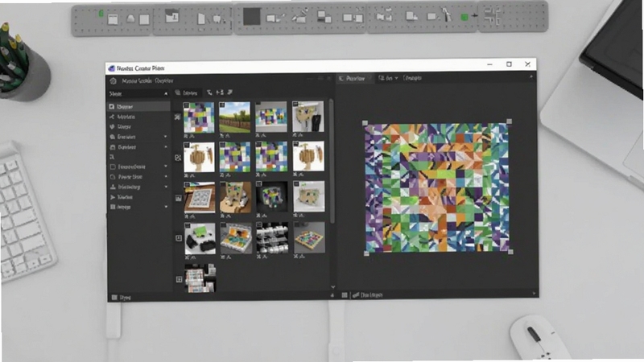The image size is (644, 362).
Task: Click the small green indicator at the strip's start
Action: coord(101,14)
